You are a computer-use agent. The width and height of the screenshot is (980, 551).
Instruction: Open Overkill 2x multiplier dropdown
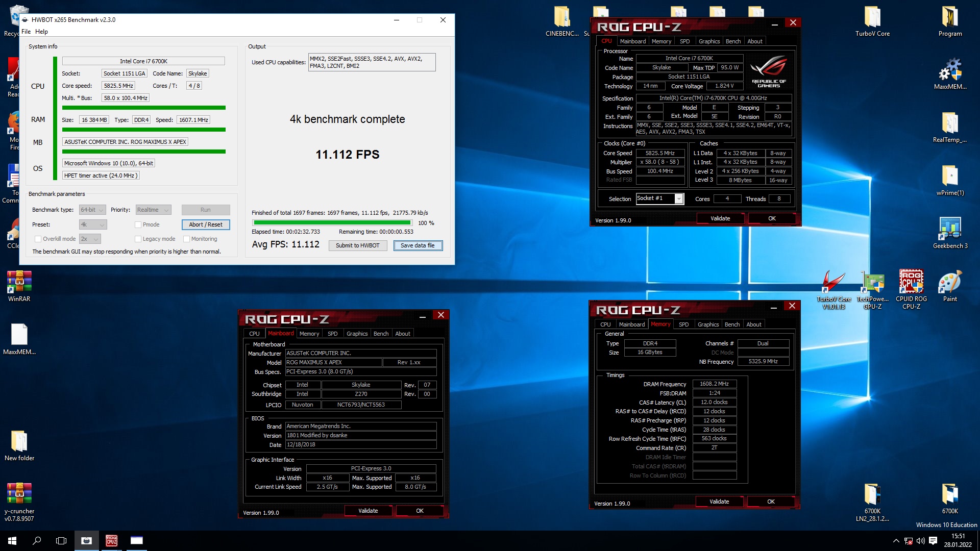coord(90,239)
